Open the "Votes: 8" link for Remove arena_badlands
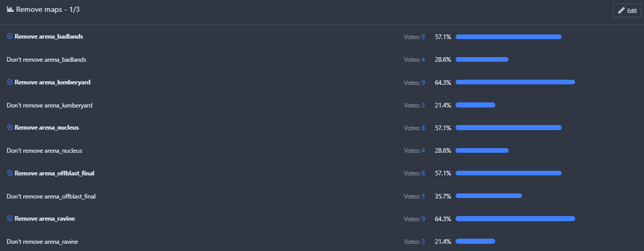This screenshot has height=251, width=644. 414,37
